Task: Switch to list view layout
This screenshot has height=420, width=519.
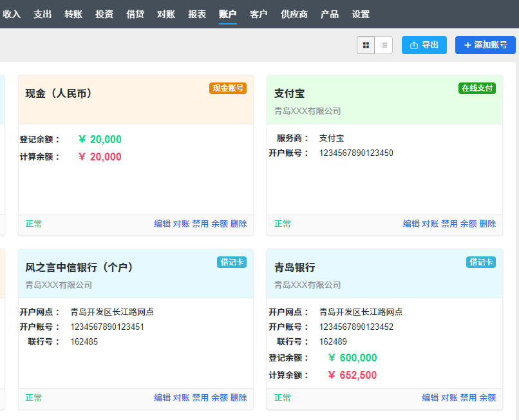Action: click(384, 45)
